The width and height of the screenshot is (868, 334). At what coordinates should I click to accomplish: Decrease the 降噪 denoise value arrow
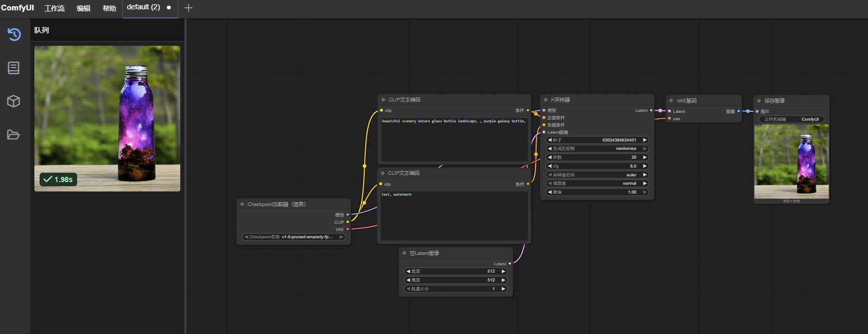pyautogui.click(x=549, y=192)
